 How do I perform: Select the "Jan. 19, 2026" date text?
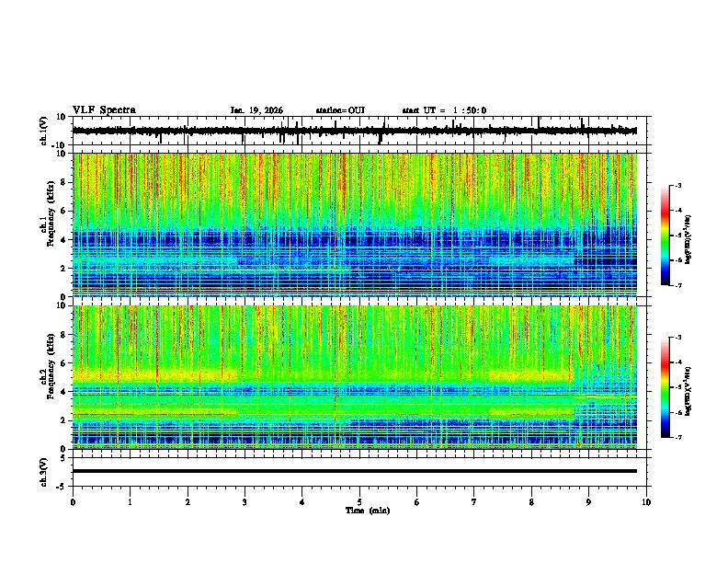pyautogui.click(x=256, y=110)
